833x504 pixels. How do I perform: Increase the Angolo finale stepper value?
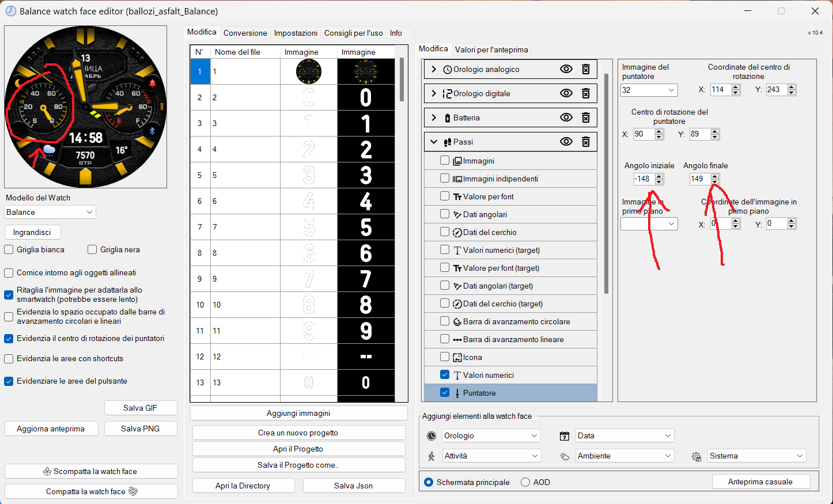[x=715, y=176]
